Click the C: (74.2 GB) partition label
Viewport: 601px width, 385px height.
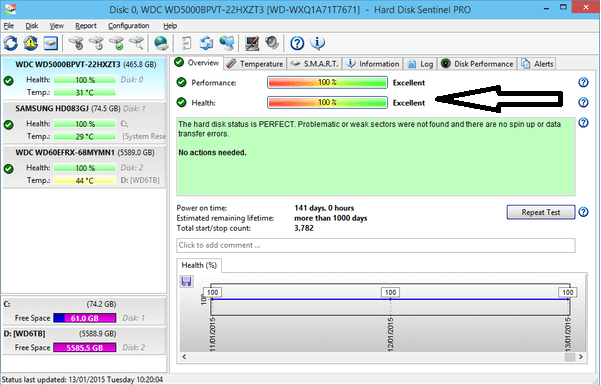[60, 304]
